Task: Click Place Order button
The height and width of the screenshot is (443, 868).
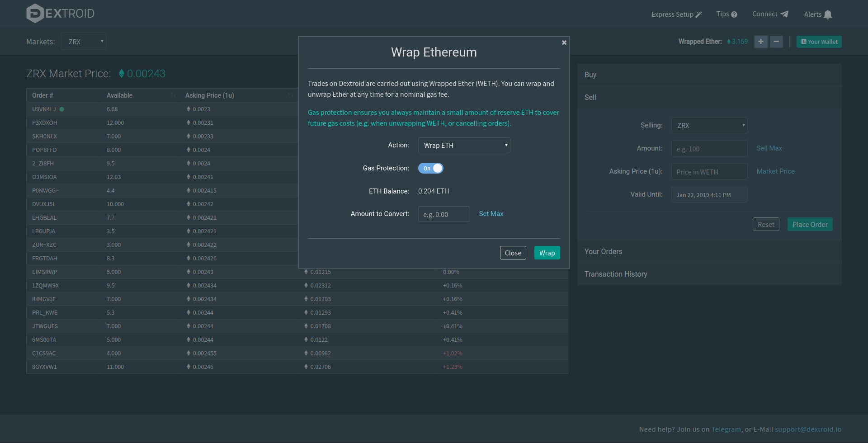Action: pos(810,224)
